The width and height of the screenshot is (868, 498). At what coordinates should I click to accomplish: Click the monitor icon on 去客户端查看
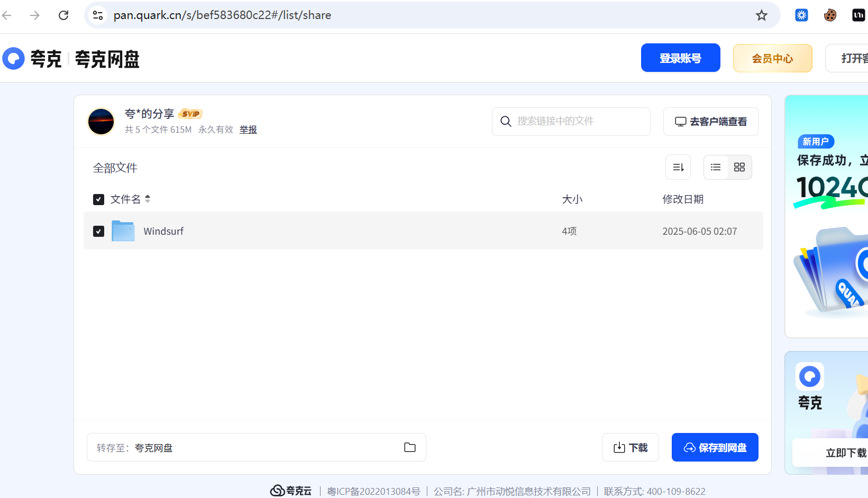click(681, 121)
